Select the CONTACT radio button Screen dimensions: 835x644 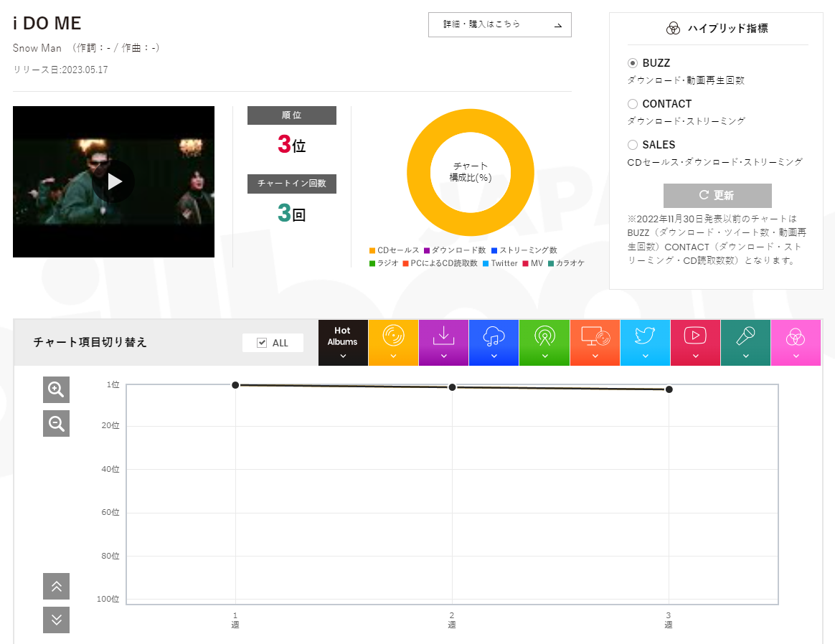point(633,104)
